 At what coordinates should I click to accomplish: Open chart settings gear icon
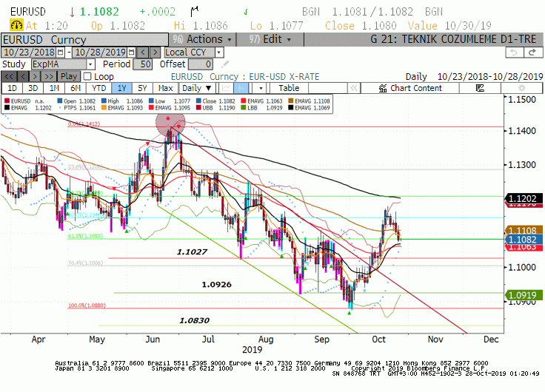[x=522, y=88]
